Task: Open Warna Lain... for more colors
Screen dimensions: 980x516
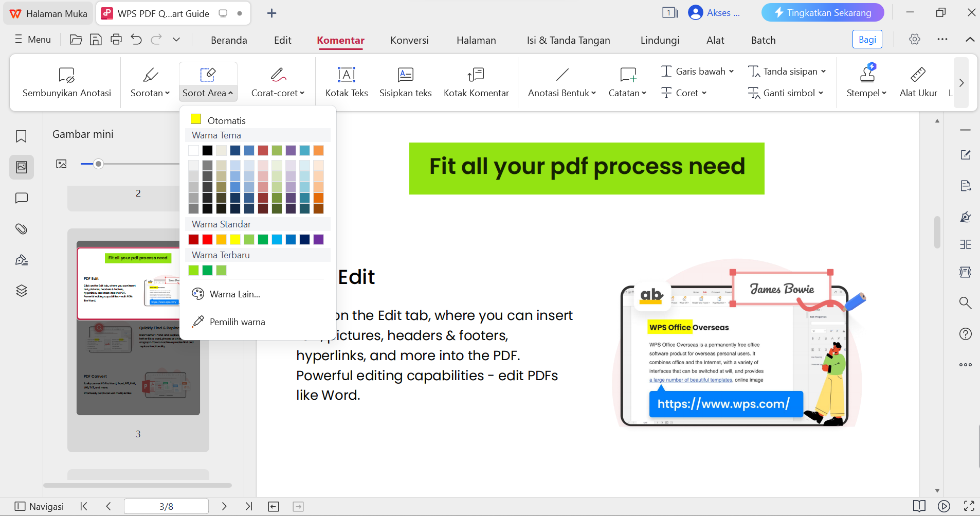Action: coord(234,294)
